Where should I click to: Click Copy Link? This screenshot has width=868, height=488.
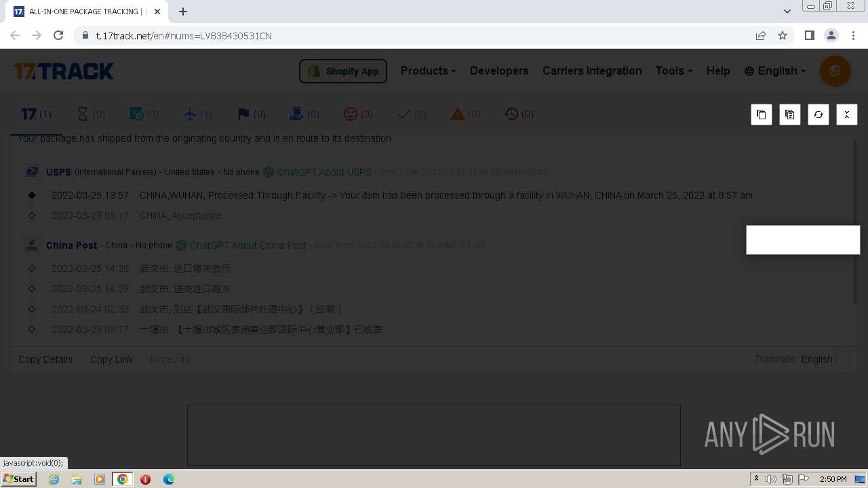point(111,359)
